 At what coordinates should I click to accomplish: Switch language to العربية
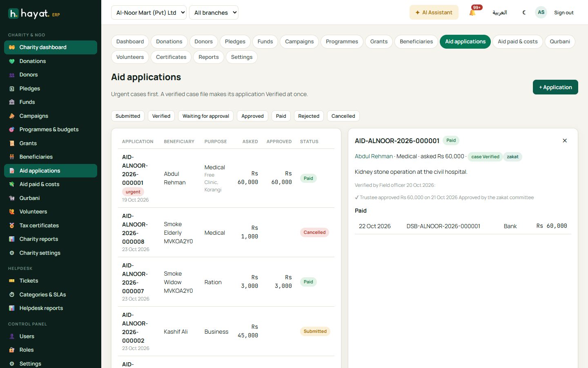click(499, 13)
